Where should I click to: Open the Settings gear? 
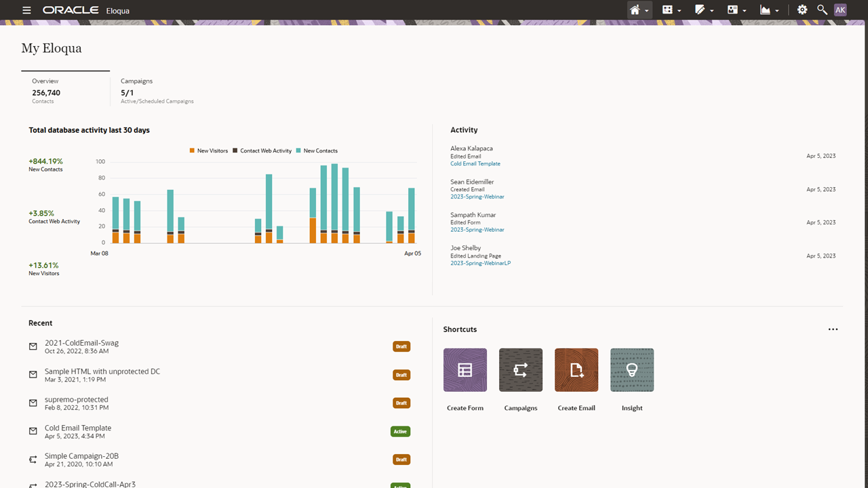pos(802,10)
